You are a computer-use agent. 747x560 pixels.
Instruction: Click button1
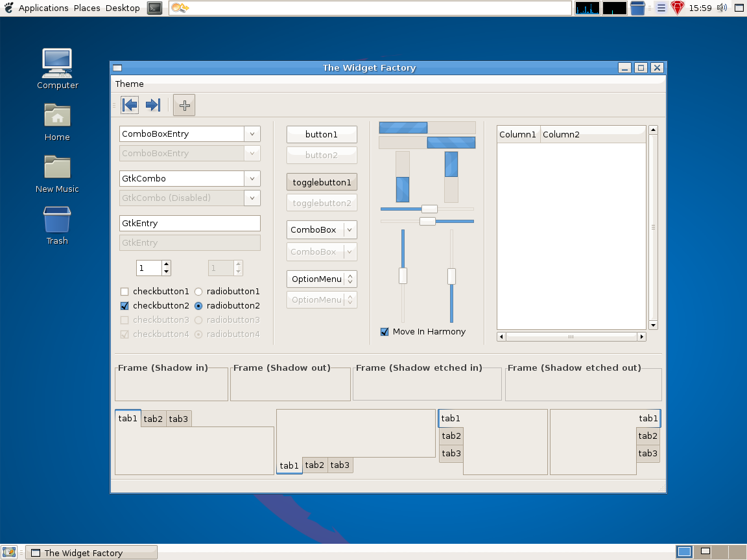[x=322, y=134]
